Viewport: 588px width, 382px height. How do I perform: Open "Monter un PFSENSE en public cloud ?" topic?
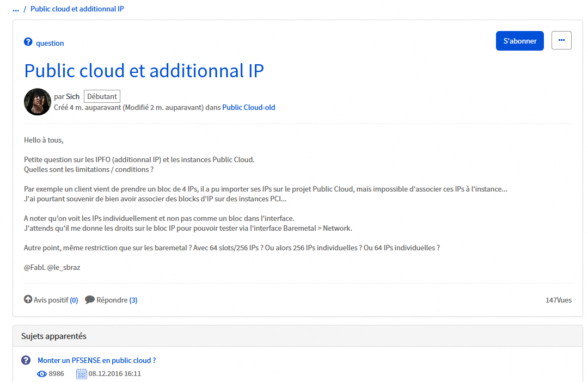[97, 360]
